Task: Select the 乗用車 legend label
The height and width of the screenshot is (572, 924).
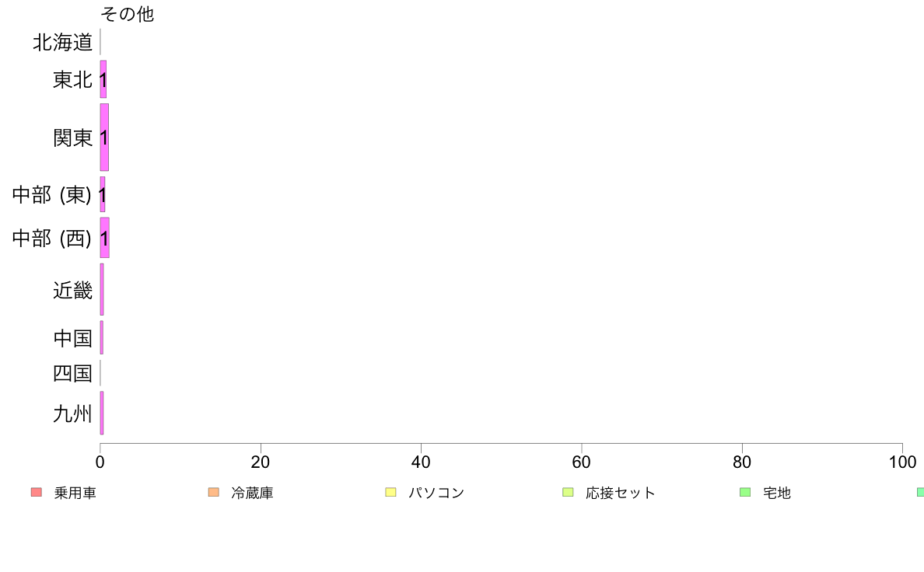Action: click(75, 493)
